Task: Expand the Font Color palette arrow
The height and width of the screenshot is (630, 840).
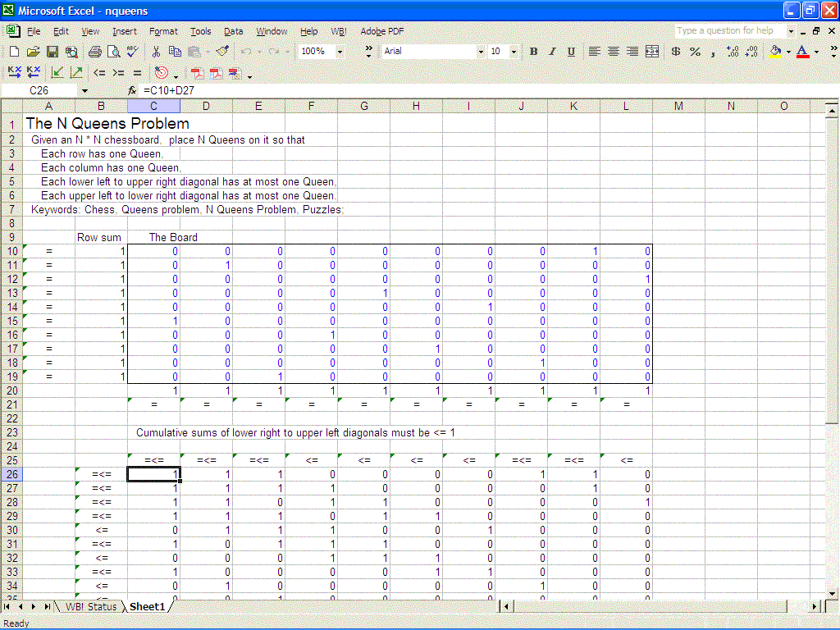Action: point(816,52)
